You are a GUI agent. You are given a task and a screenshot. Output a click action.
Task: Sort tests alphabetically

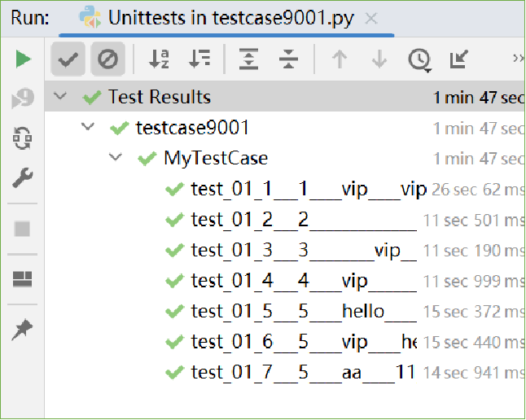(x=160, y=59)
